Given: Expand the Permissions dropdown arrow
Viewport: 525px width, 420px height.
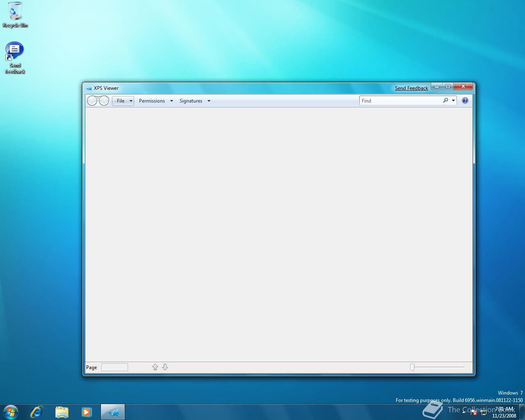Looking at the screenshot, I should pos(171,101).
